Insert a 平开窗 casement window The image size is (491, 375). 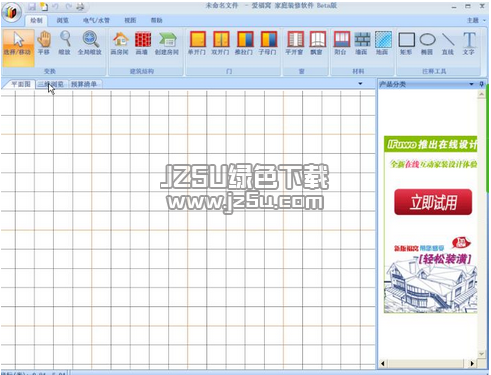click(x=295, y=43)
